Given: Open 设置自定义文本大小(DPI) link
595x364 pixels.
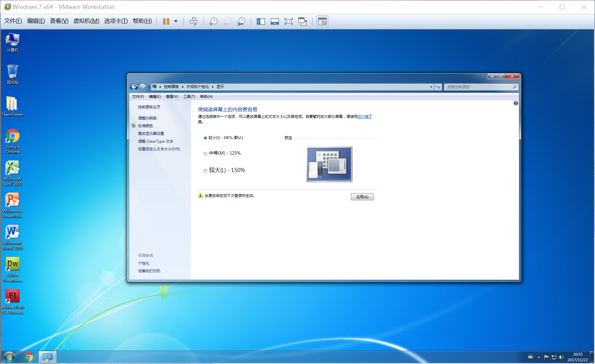Looking at the screenshot, I should coord(159,149).
